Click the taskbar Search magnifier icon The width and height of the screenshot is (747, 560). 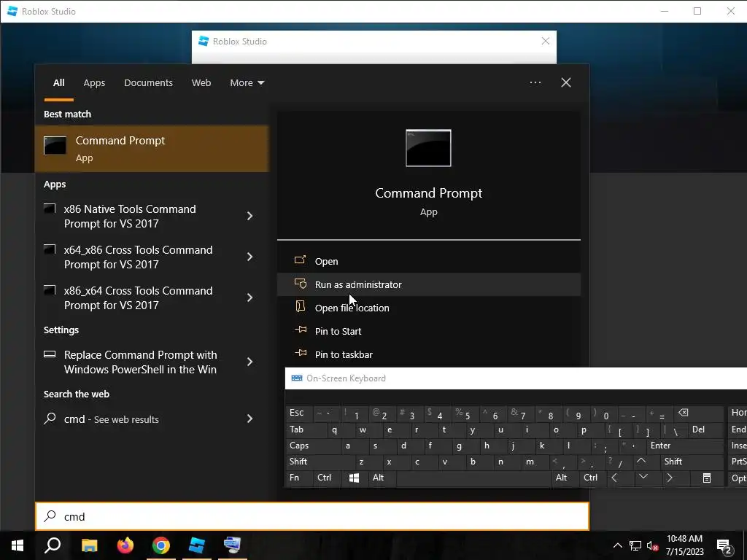point(53,545)
